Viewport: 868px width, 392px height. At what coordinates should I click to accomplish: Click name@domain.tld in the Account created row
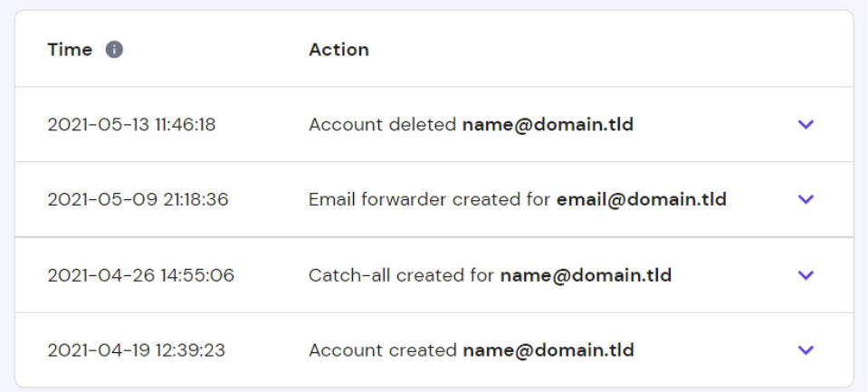(x=548, y=350)
